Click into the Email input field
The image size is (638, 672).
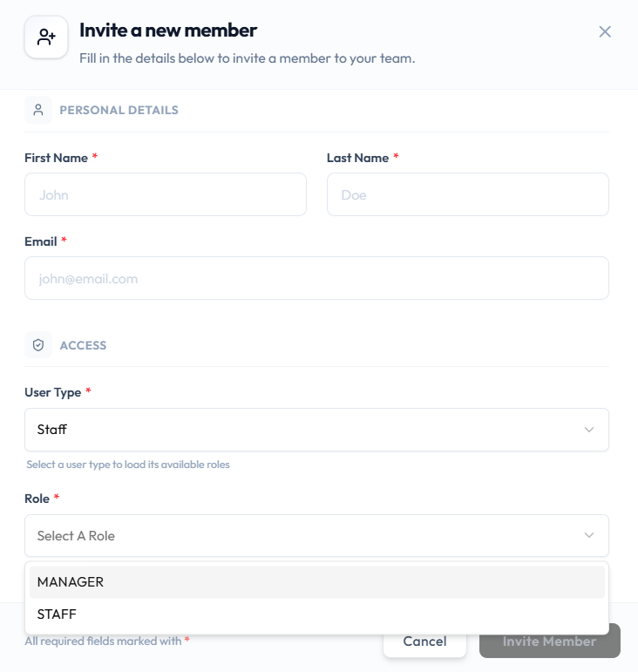[x=316, y=278]
